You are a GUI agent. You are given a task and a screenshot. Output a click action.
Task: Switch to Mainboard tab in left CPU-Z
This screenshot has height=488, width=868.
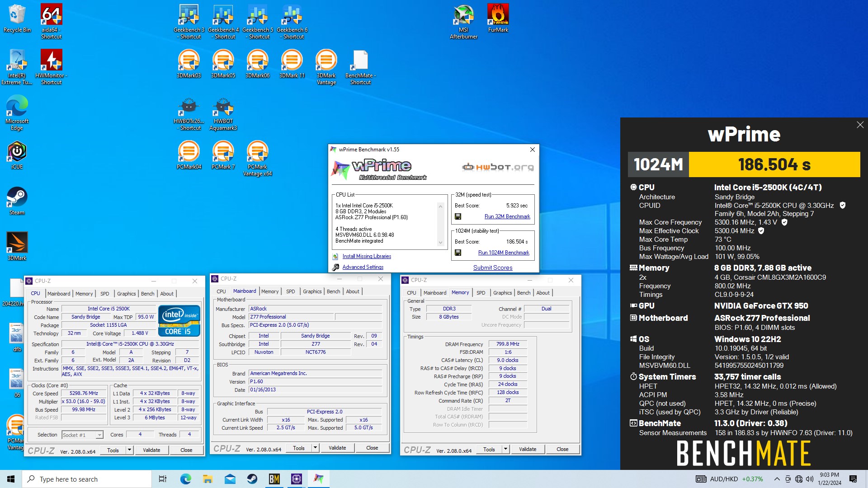tap(59, 294)
